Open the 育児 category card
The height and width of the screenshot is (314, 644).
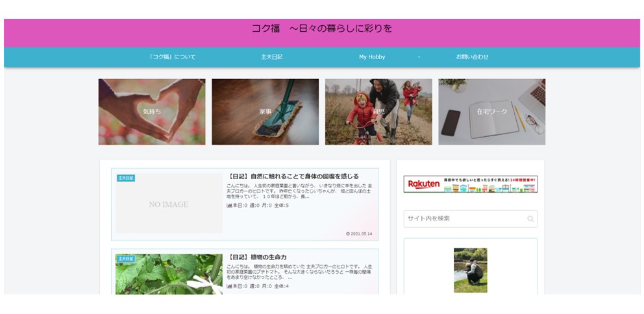(378, 112)
